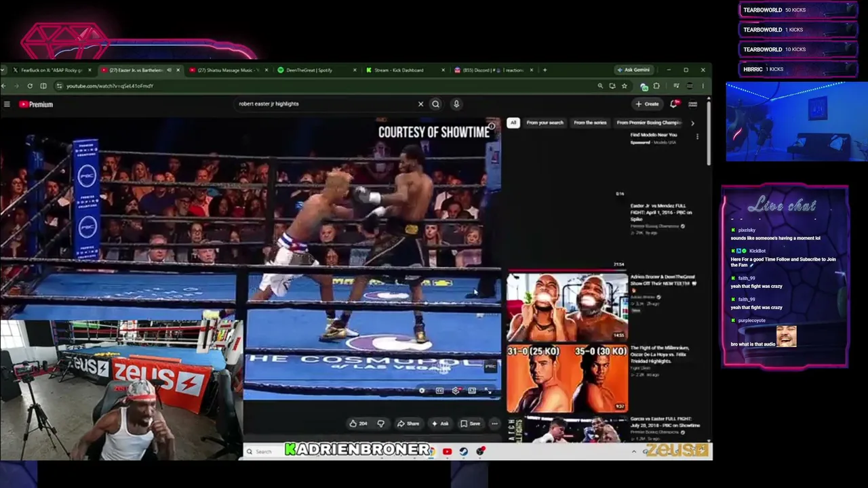Screen dimensions: 868x488
Task: Open YouTube app from the taskbar
Action: [448, 451]
